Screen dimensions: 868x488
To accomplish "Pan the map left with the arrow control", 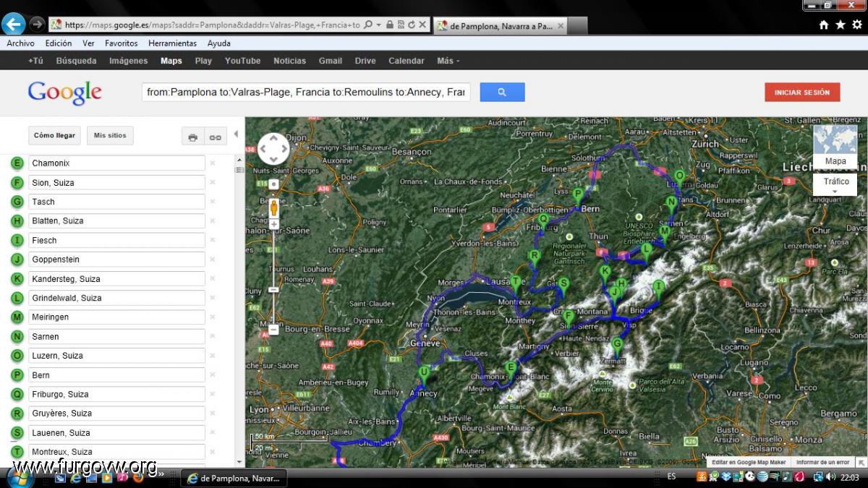I will point(264,148).
